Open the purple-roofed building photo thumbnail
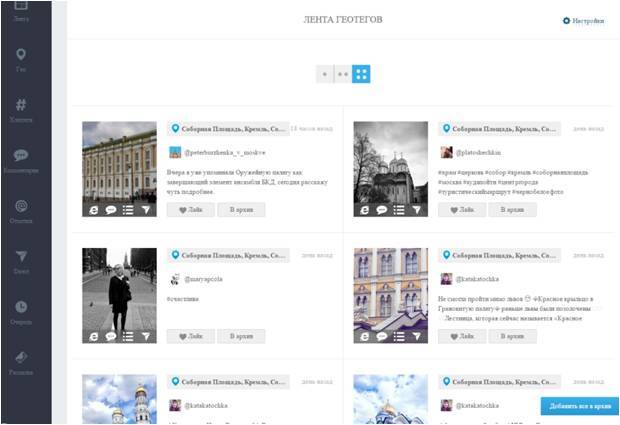 pyautogui.click(x=390, y=290)
